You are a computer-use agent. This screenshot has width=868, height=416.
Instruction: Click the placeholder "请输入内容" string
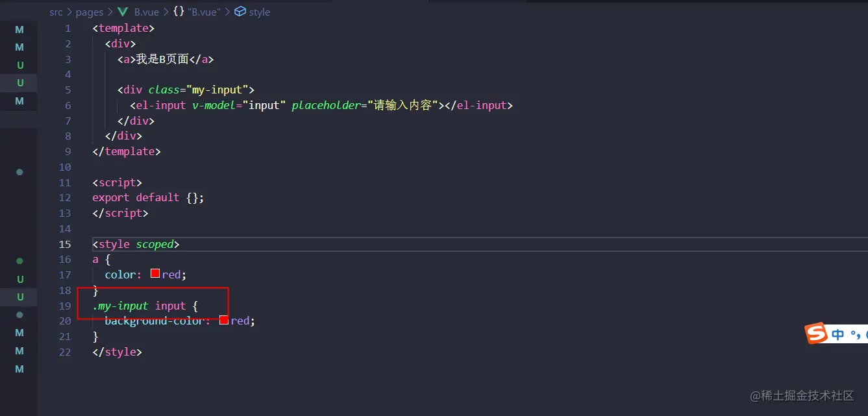403,105
